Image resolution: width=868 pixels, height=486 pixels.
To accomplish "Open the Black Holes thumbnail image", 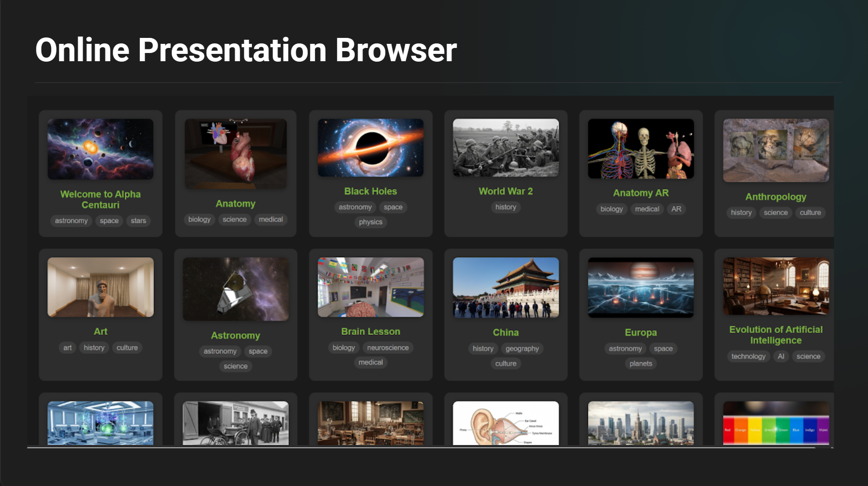I will (371, 148).
